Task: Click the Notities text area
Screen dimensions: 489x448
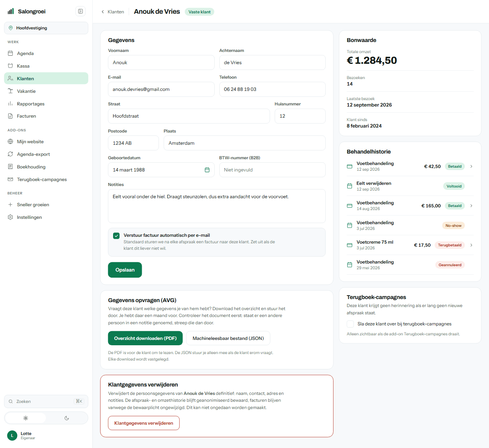Action: (x=217, y=206)
